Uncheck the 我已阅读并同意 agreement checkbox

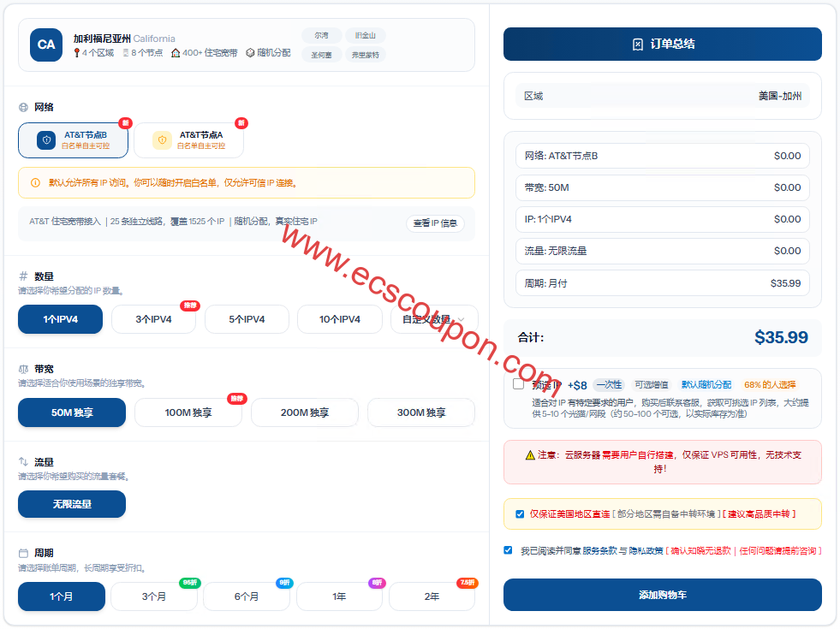tap(509, 550)
